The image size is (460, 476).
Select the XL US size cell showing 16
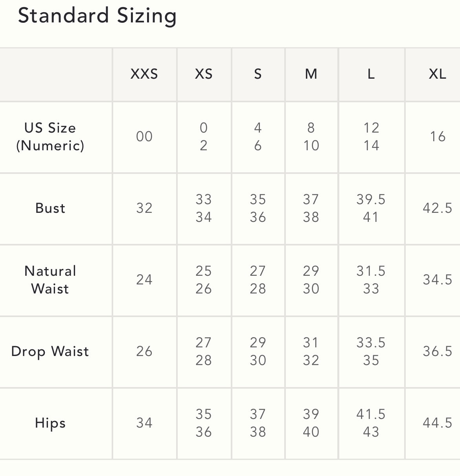[x=438, y=137]
